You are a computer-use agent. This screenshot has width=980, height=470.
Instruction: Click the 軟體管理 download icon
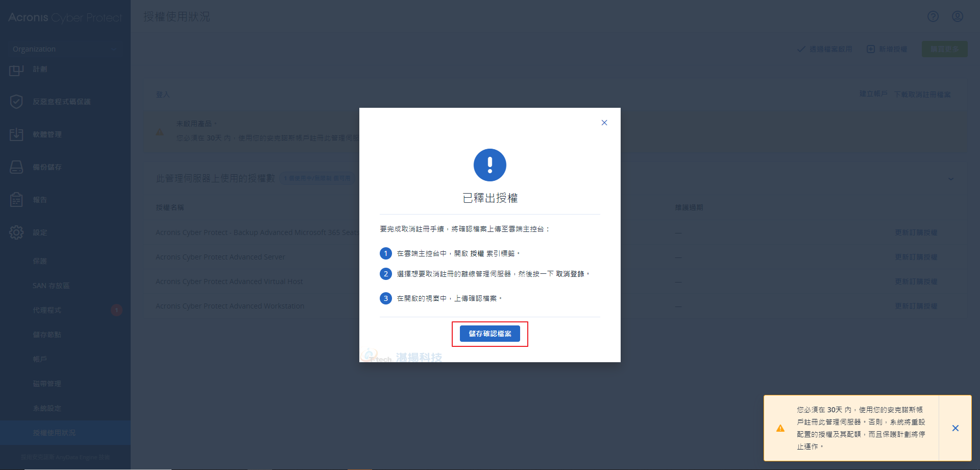[x=16, y=134]
